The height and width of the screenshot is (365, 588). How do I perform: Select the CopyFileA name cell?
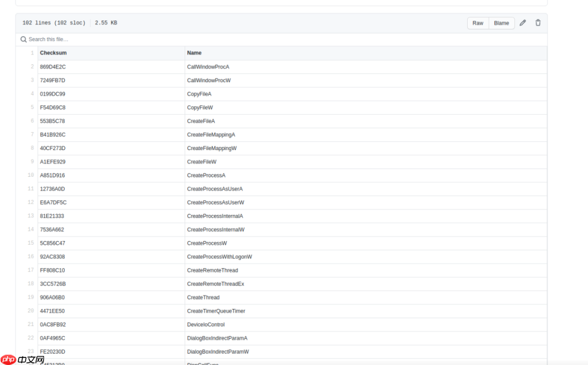199,94
